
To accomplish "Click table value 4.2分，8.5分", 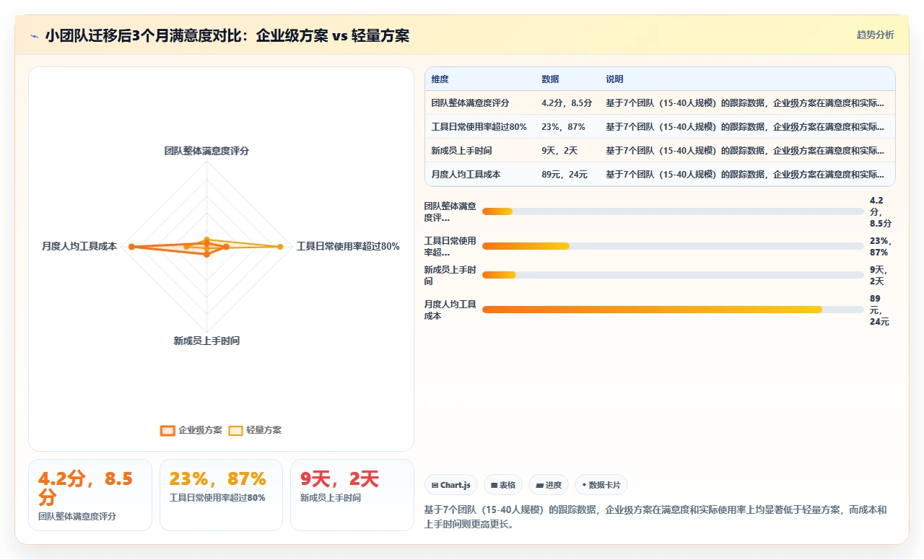I will pyautogui.click(x=567, y=103).
